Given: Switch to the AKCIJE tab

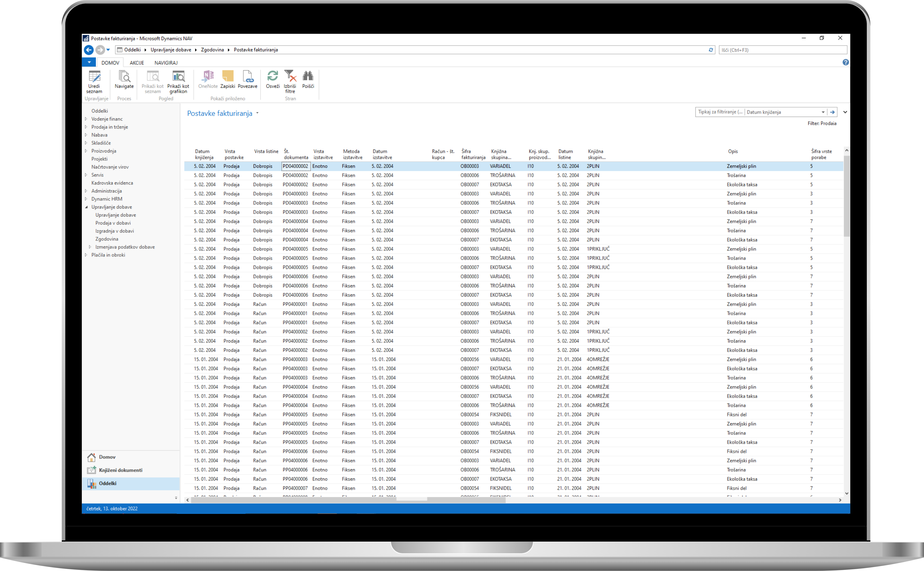Looking at the screenshot, I should point(137,63).
